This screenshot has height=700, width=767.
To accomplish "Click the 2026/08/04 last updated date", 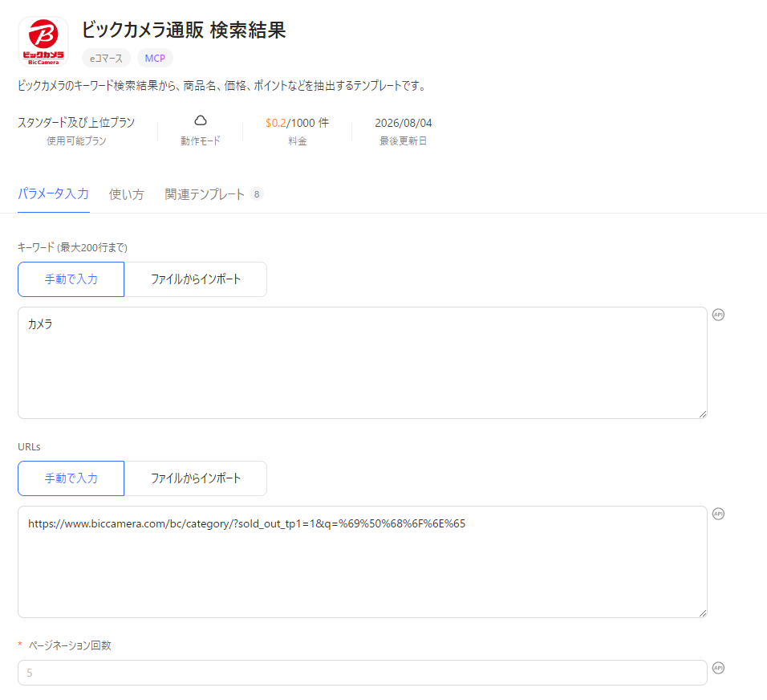I will (403, 123).
